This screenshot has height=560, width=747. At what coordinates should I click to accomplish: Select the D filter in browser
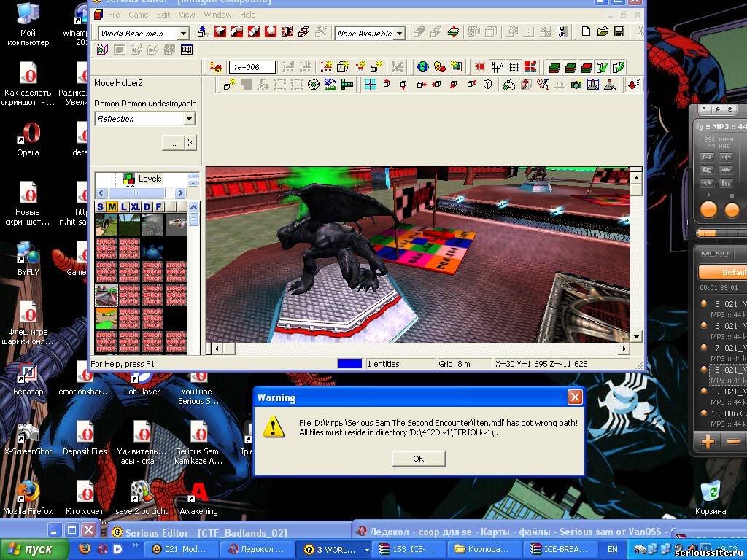click(147, 206)
